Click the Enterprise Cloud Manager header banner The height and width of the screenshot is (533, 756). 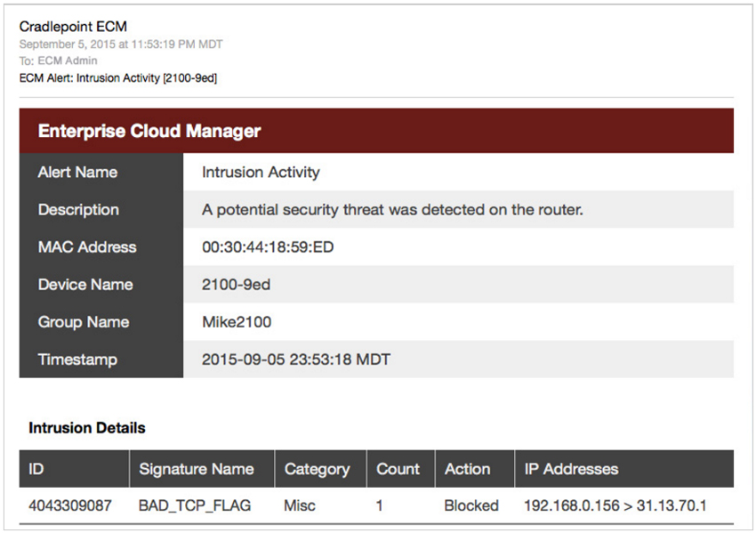pos(376,131)
